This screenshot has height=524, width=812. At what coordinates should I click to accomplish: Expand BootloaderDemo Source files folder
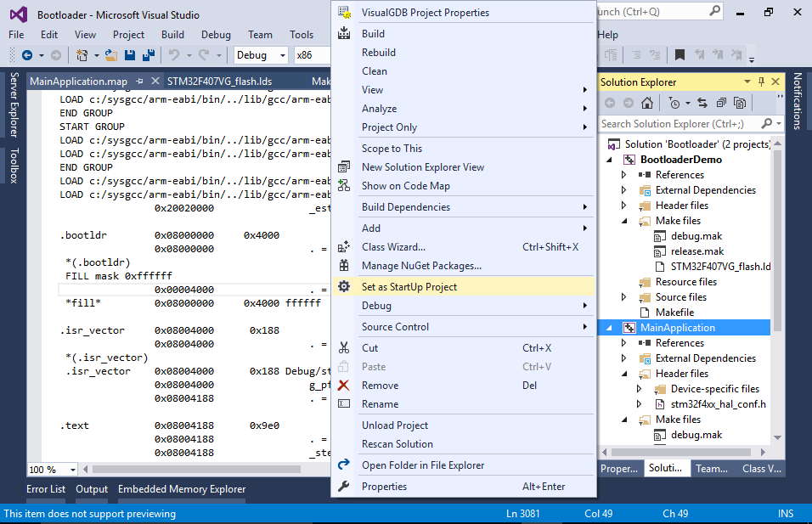point(624,297)
